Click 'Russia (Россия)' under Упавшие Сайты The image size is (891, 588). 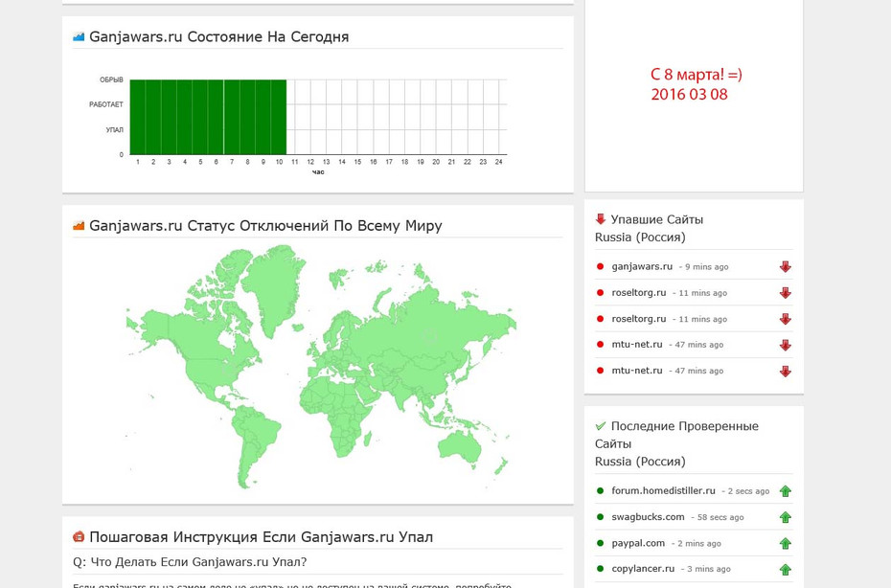(640, 237)
